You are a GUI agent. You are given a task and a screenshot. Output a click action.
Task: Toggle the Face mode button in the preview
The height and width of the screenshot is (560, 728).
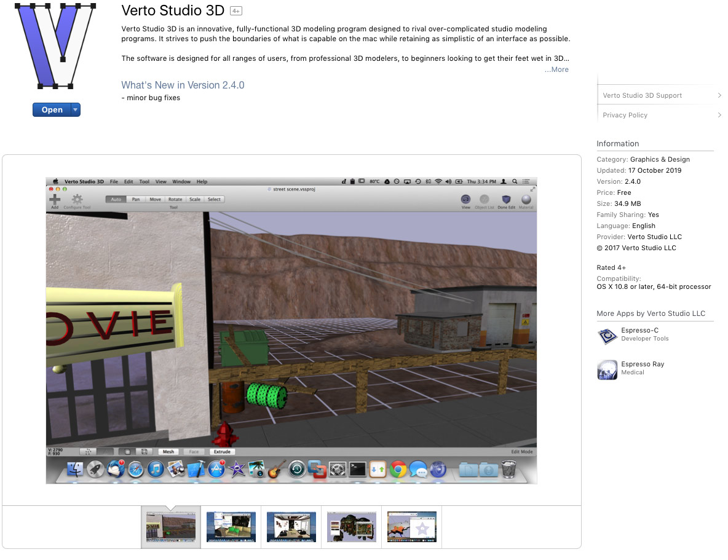[x=194, y=451]
